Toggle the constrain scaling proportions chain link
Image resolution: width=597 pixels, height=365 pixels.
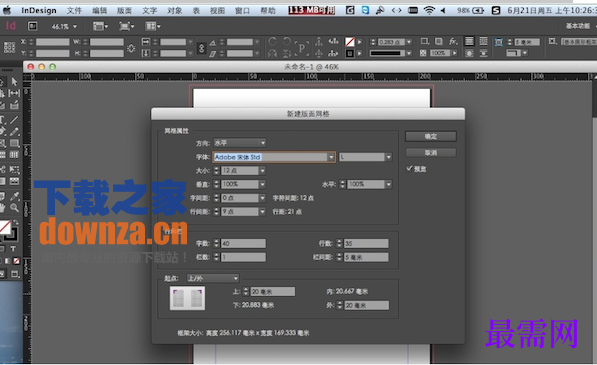201,48
